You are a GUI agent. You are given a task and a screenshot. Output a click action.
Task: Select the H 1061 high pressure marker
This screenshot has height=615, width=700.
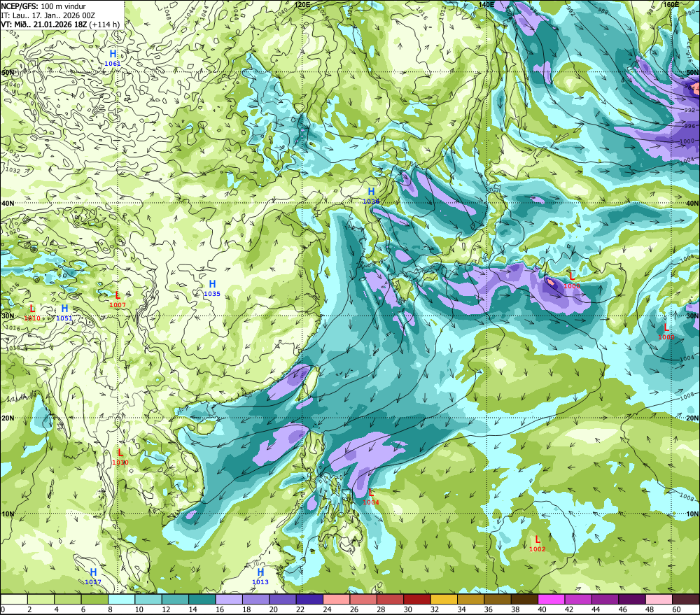(113, 57)
